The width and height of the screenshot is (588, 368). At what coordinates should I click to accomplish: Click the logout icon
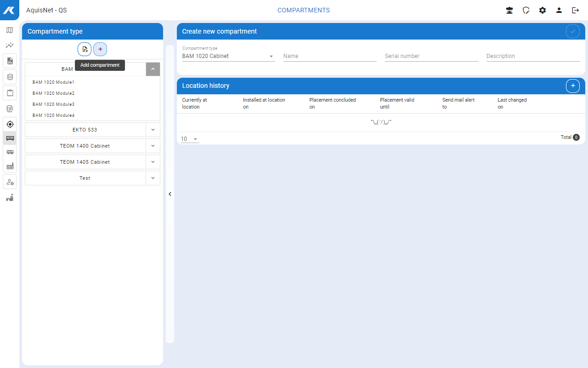click(x=575, y=10)
